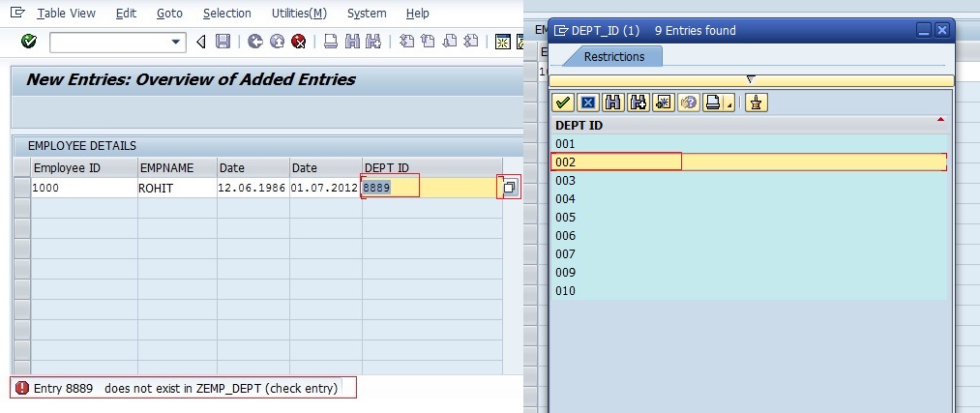Viewport: 980px width, 413px height.
Task: Switch to the Restrictions tab in DEPT_ID dialog
Action: click(613, 56)
